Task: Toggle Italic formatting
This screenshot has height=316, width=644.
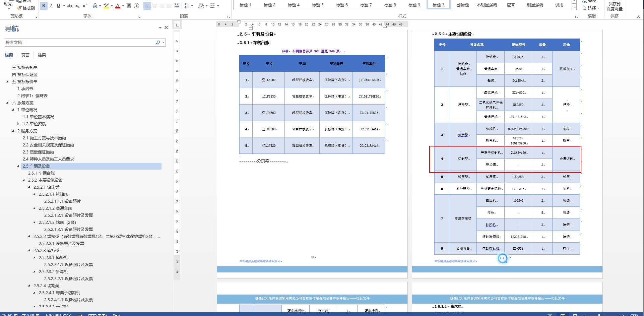Action: [51, 6]
